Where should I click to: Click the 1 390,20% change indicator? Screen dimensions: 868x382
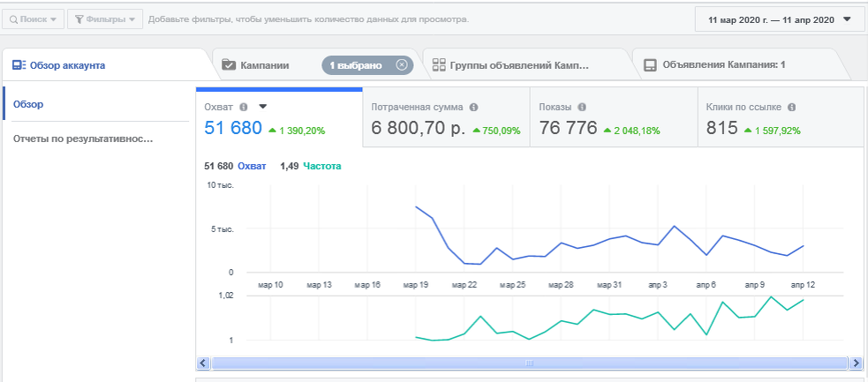(297, 131)
